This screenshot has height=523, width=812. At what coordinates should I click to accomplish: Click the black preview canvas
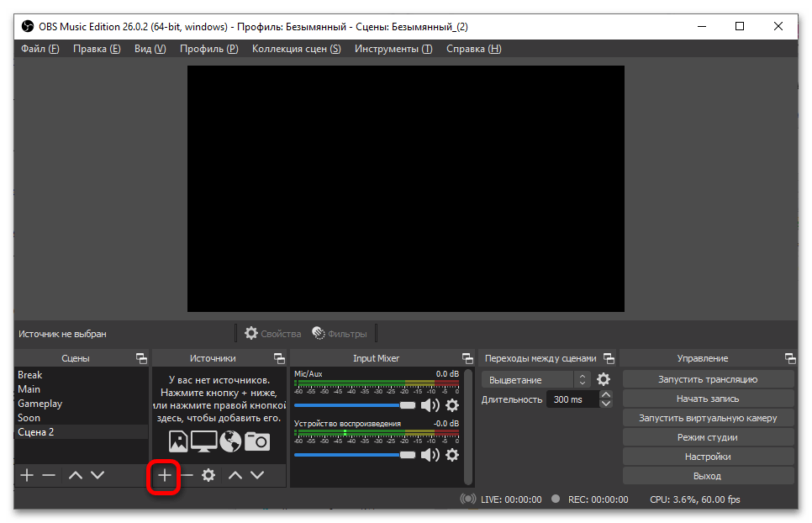pos(405,188)
